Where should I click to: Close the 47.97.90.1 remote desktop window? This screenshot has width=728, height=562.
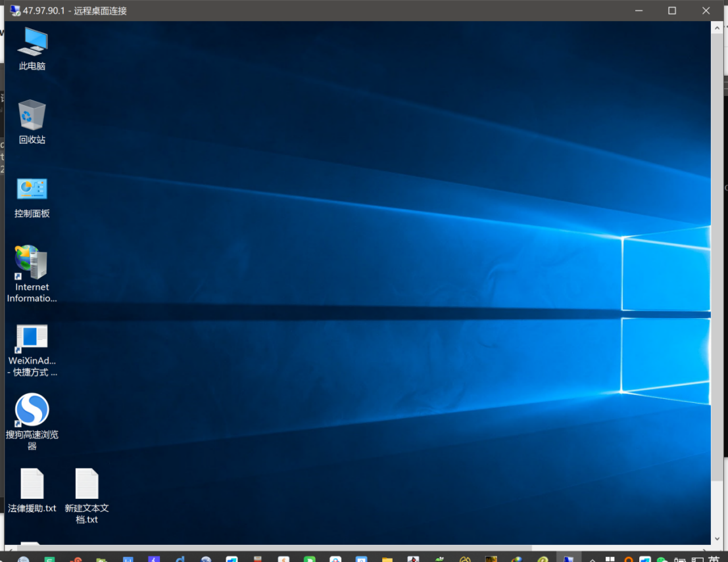[x=706, y=11]
